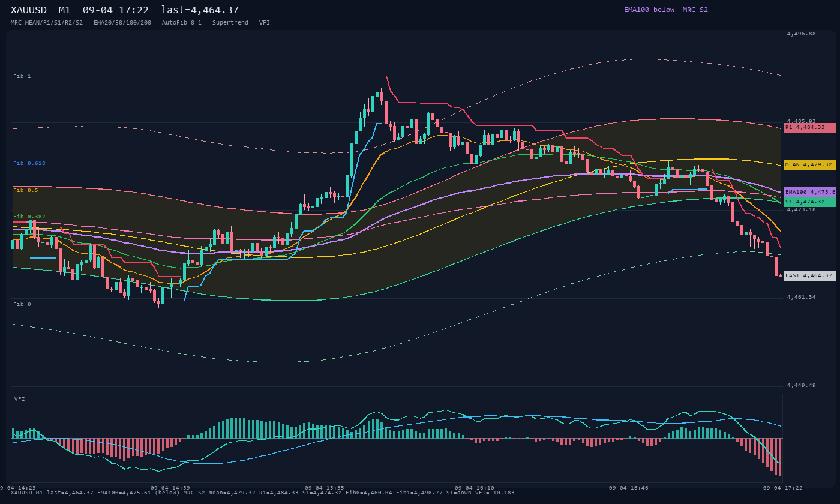
Task: Click the EMA20/50/100/200 legend entry
Action: [x=122, y=23]
